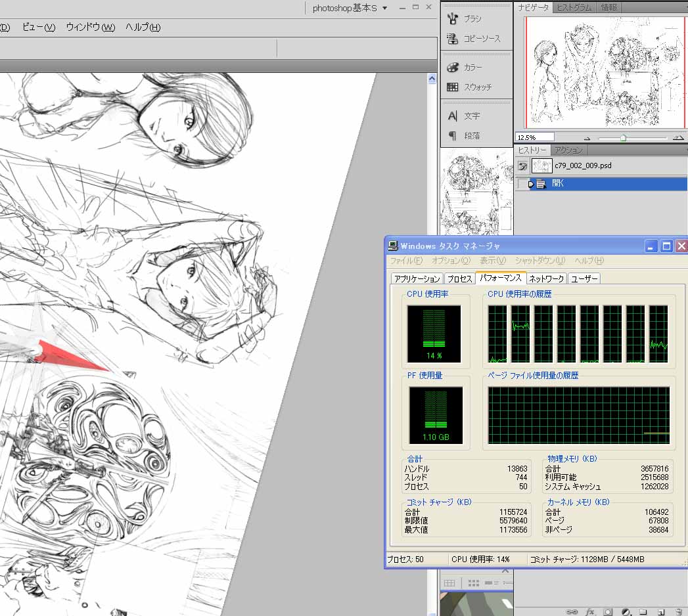Image resolution: width=688 pixels, height=616 pixels.
Task: Click the 利用可能 value 2515688
Action: (654, 477)
